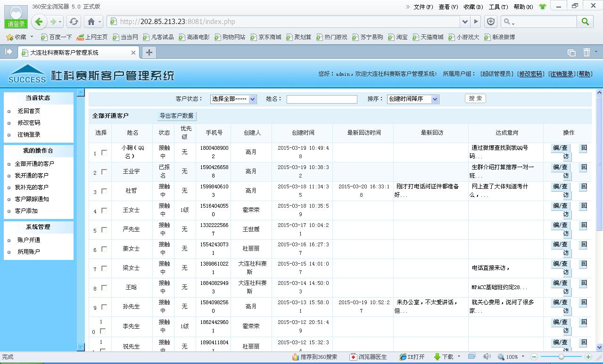
Task: Open the 客户状态 dropdown
Action: pyautogui.click(x=233, y=99)
